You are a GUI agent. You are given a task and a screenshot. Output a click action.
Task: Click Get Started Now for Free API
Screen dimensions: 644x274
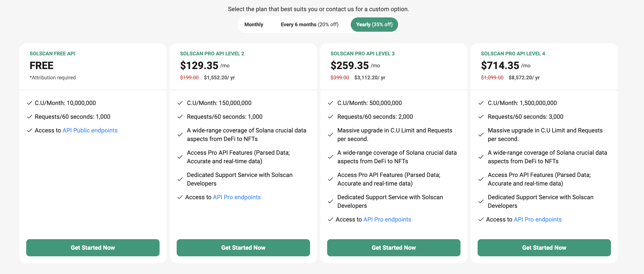coord(93,247)
